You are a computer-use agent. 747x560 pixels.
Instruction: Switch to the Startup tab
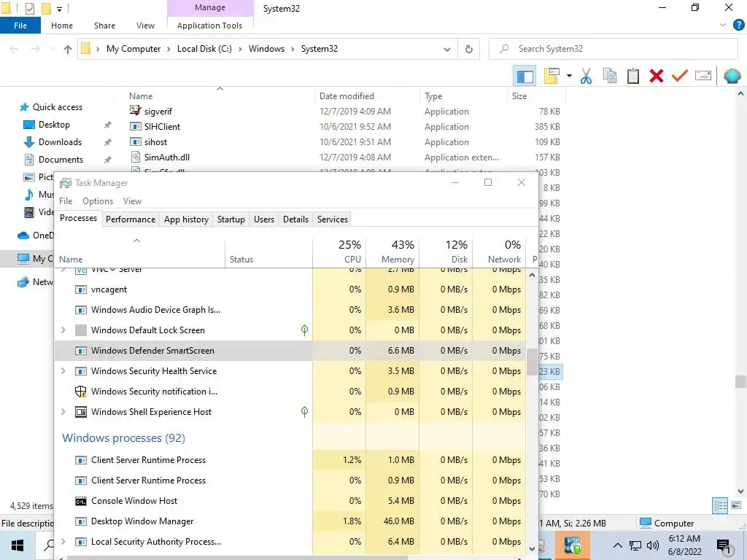[231, 219]
